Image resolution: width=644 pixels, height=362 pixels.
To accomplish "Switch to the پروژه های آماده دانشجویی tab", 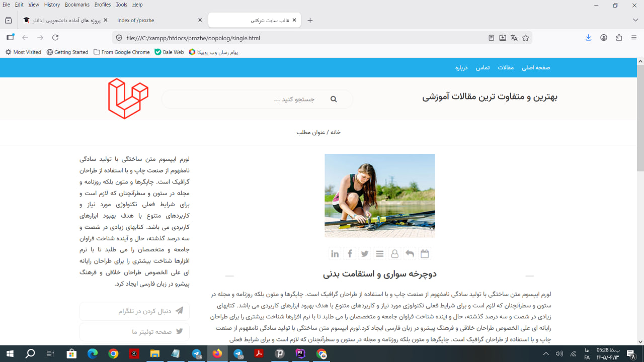I will 65,20.
